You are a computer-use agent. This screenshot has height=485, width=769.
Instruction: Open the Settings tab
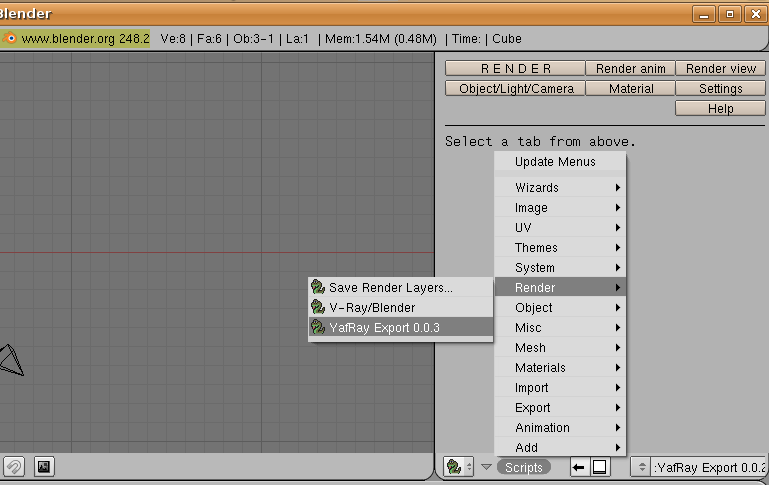pos(720,89)
